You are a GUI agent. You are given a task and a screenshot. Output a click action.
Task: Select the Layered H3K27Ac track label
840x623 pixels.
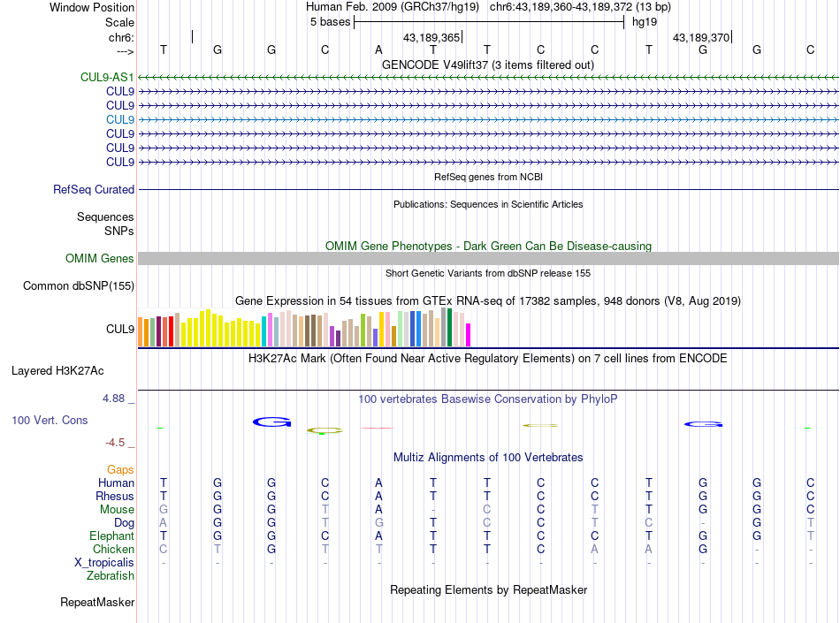tap(57, 371)
